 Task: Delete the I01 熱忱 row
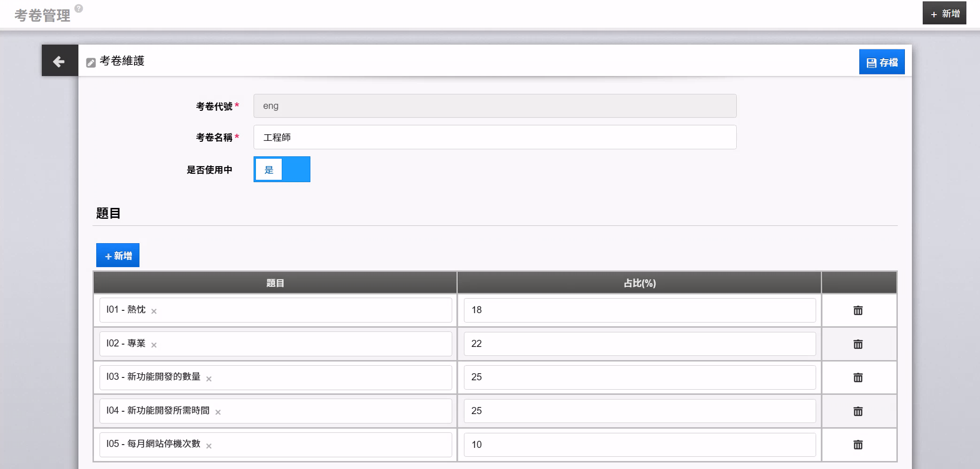coord(857,310)
